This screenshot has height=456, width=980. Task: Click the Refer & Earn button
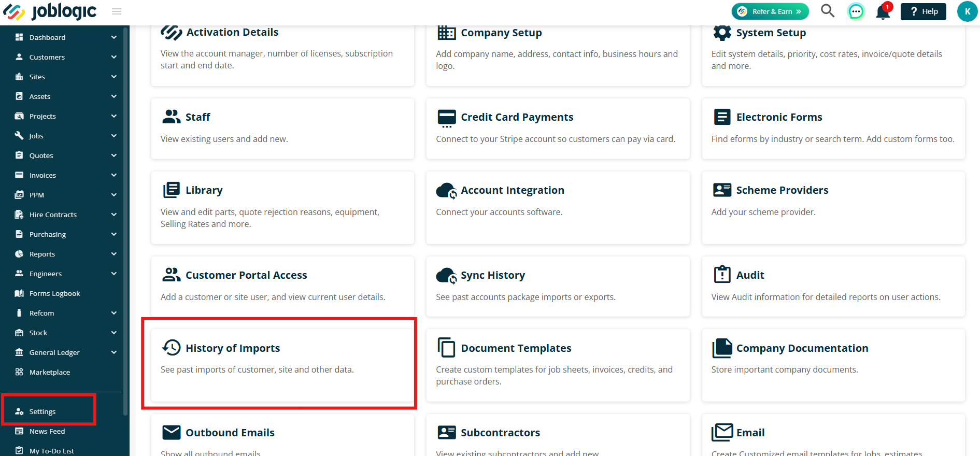[x=770, y=11]
